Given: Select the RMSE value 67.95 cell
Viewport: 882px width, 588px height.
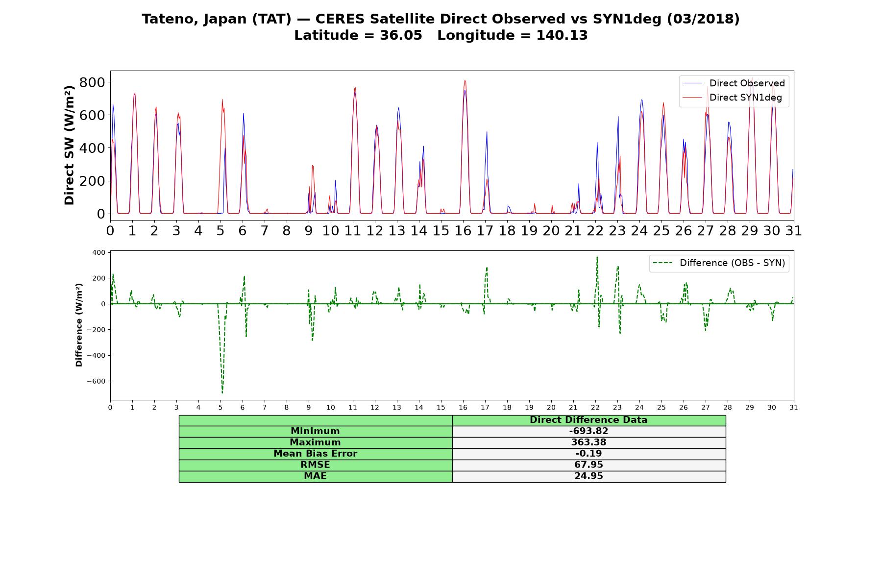Looking at the screenshot, I should tap(588, 465).
